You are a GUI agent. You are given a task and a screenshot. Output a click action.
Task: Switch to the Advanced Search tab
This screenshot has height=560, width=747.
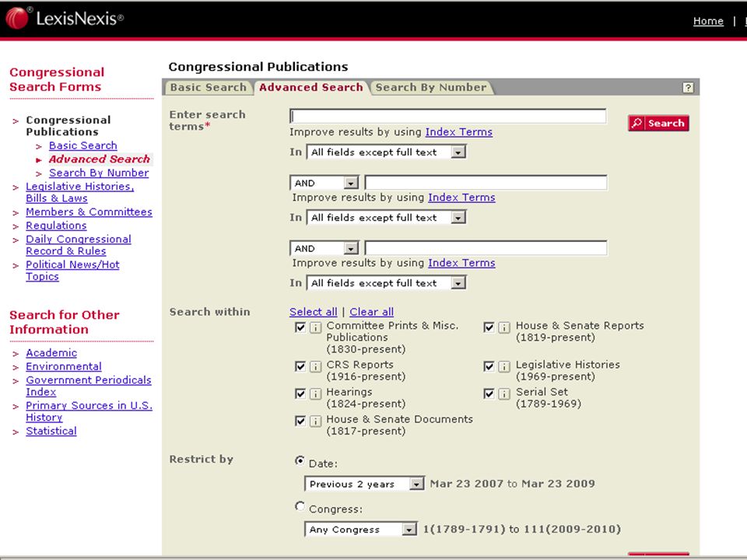pyautogui.click(x=311, y=88)
